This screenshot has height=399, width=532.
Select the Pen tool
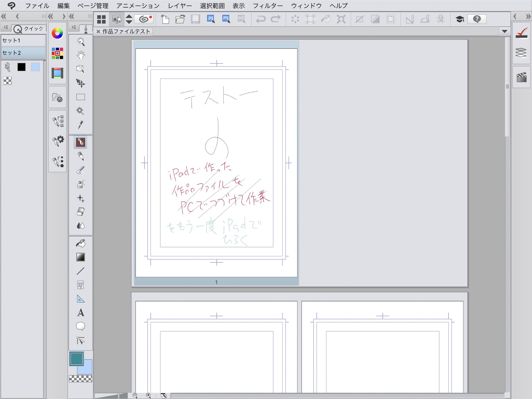[81, 142]
